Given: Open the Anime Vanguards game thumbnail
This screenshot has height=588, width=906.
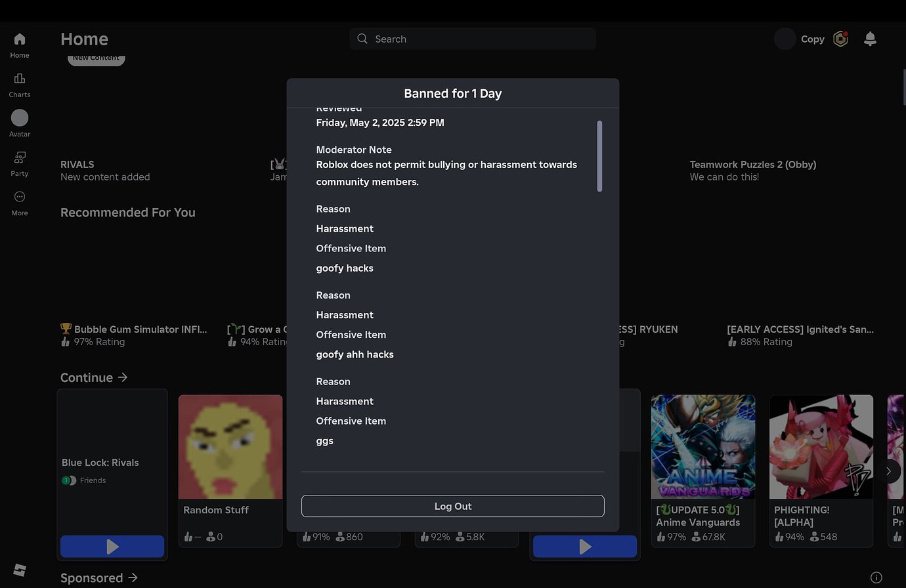Looking at the screenshot, I should pyautogui.click(x=703, y=447).
